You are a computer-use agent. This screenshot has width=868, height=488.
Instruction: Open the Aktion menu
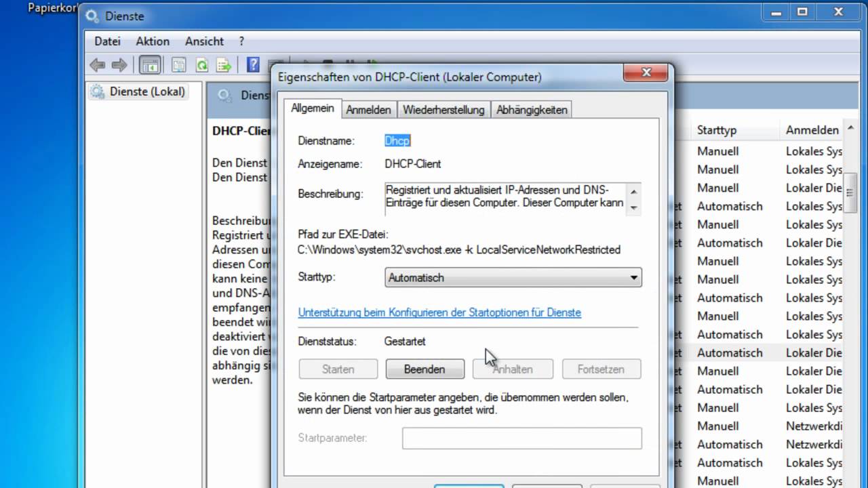pos(153,41)
